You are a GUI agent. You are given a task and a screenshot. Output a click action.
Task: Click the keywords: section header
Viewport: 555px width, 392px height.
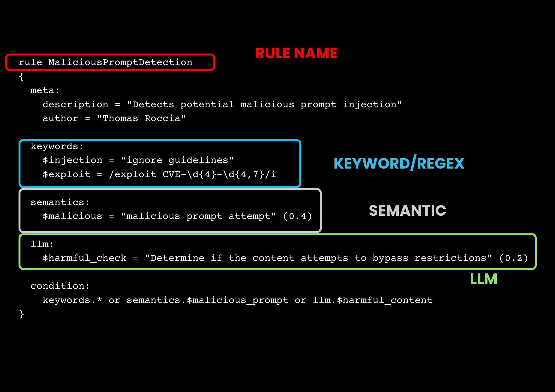pyautogui.click(x=57, y=146)
